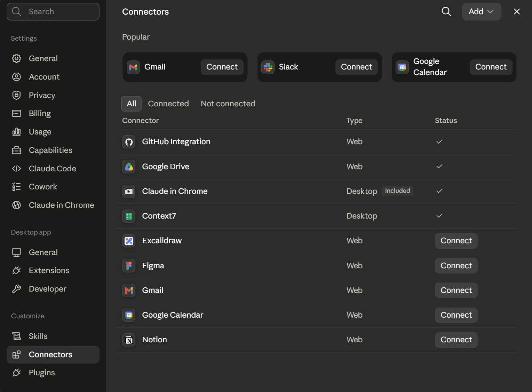Click the Desktop app General monitor icon
The width and height of the screenshot is (532, 392).
(x=16, y=252)
